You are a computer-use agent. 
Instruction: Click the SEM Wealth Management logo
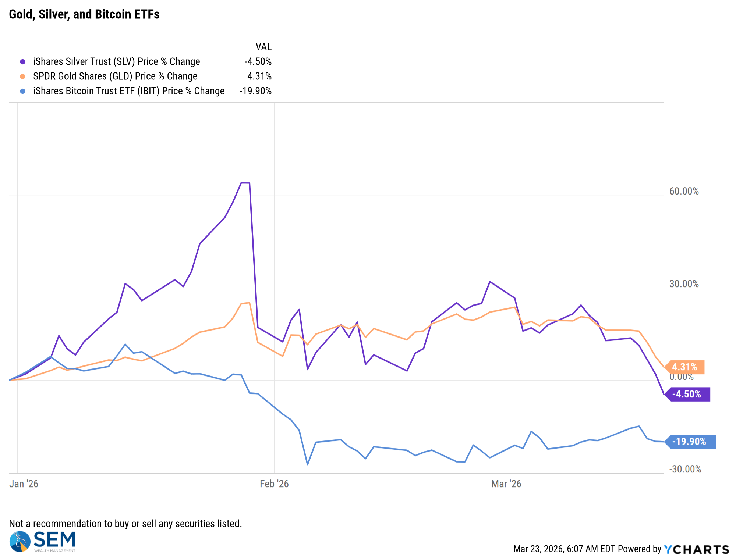pyautogui.click(x=42, y=541)
